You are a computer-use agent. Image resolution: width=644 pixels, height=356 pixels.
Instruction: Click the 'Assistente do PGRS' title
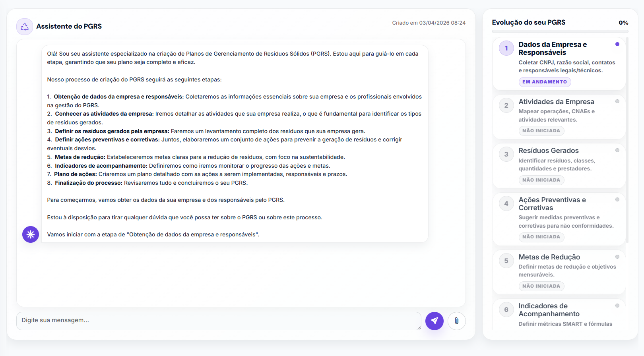pyautogui.click(x=69, y=26)
